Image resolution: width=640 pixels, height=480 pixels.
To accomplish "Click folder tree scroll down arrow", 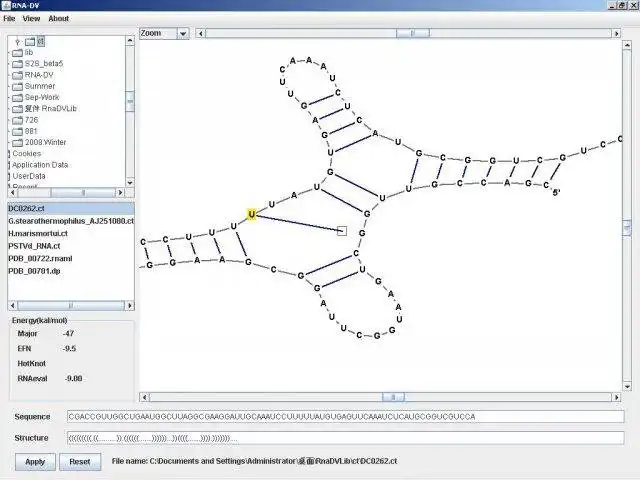I will (x=130, y=183).
